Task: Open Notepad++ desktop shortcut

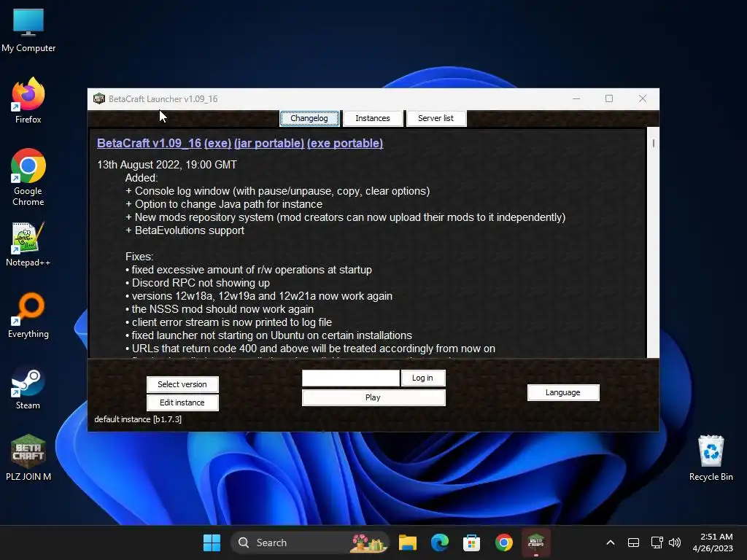Action: pyautogui.click(x=28, y=244)
